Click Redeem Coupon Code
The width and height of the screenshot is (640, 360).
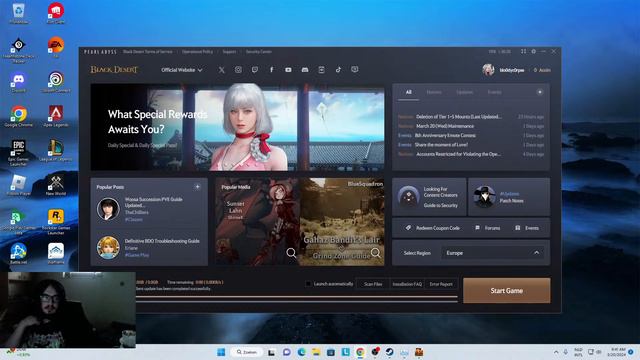(433, 228)
